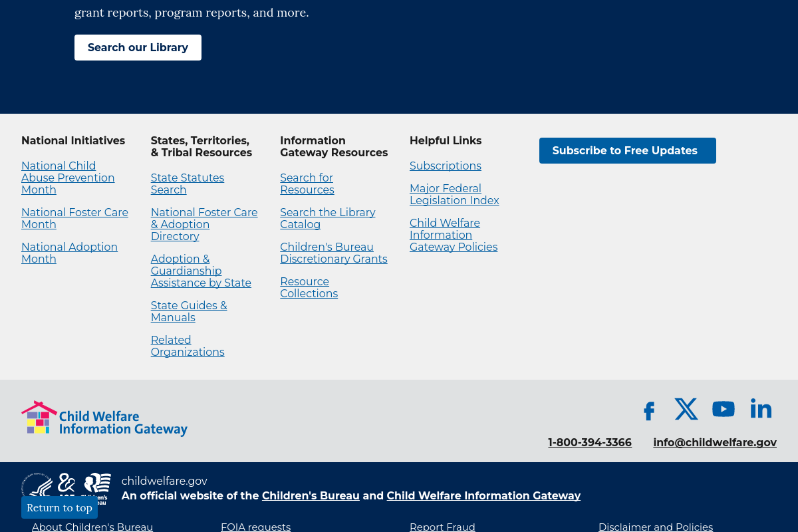
Task: Open Child Welfare Information Gateway footer text link
Action: [483, 495]
